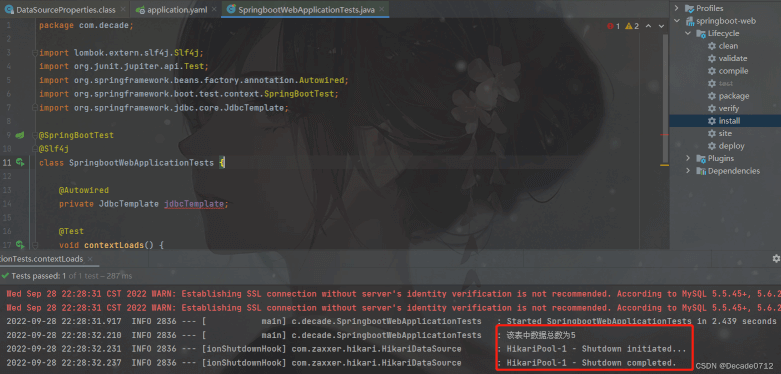Collapse the contextLoads method fold marker
The image size is (781, 374).
point(34,245)
